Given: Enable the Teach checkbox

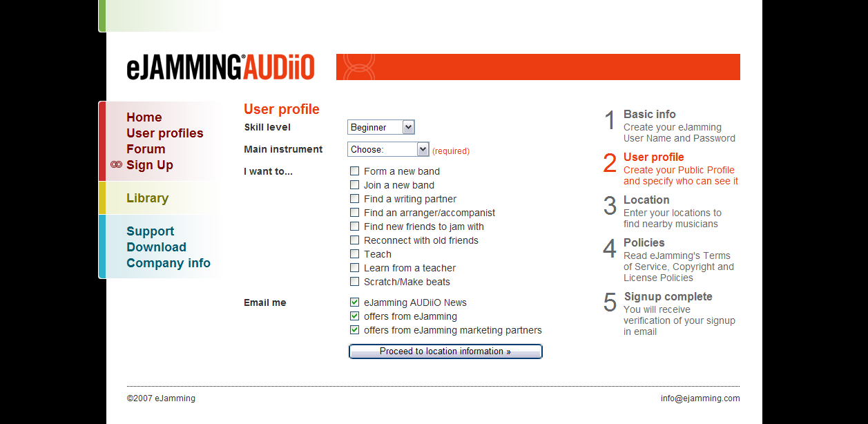Looking at the screenshot, I should tap(354, 254).
